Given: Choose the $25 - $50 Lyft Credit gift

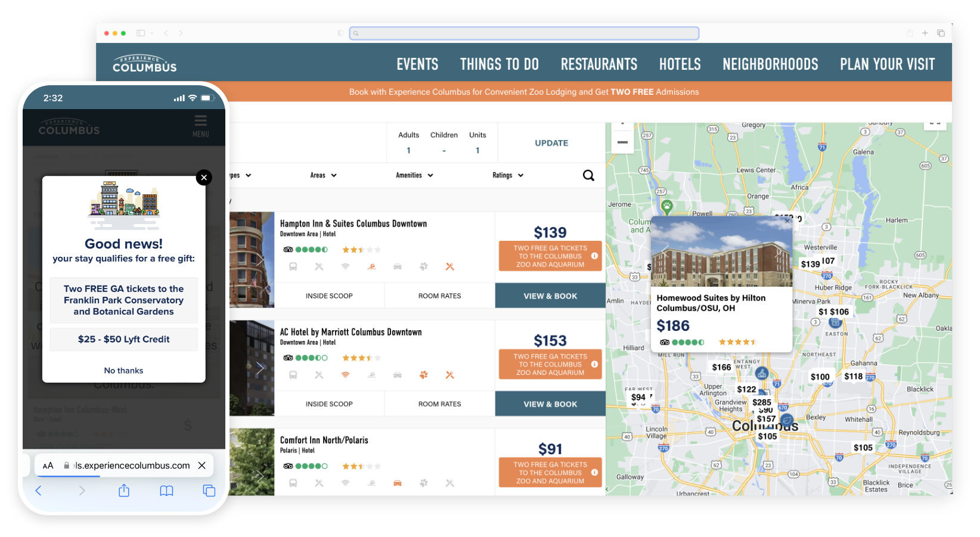Looking at the screenshot, I should click(x=124, y=339).
